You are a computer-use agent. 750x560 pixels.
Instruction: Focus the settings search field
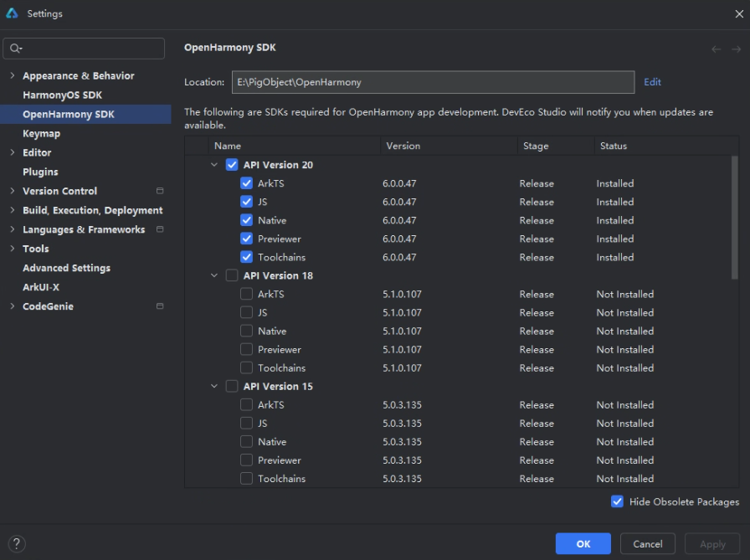[x=84, y=49]
